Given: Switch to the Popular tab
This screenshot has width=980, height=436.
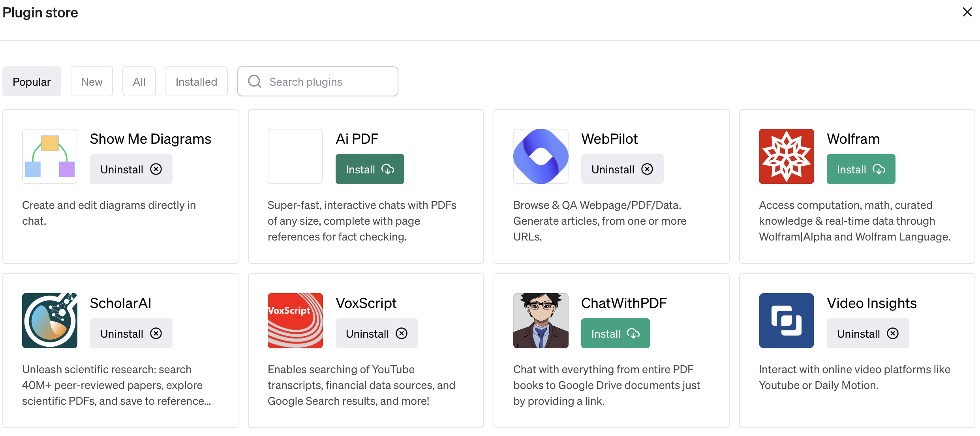Looking at the screenshot, I should click(32, 81).
